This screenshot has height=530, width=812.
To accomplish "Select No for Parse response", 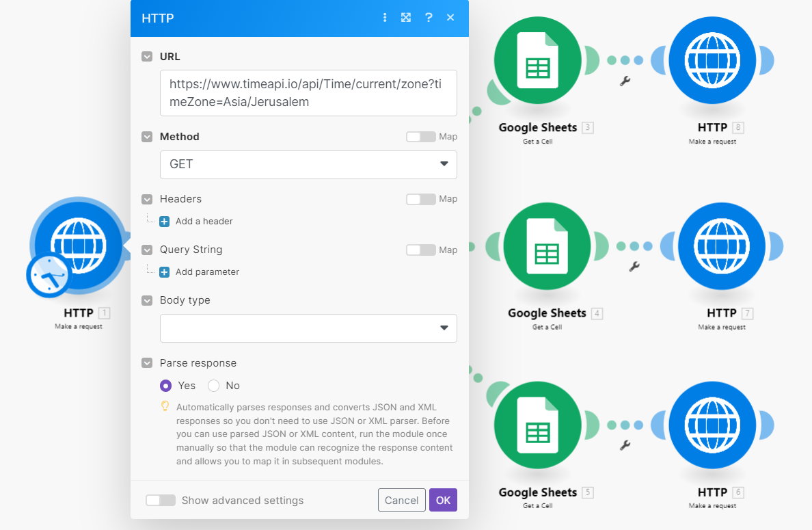I will point(213,386).
